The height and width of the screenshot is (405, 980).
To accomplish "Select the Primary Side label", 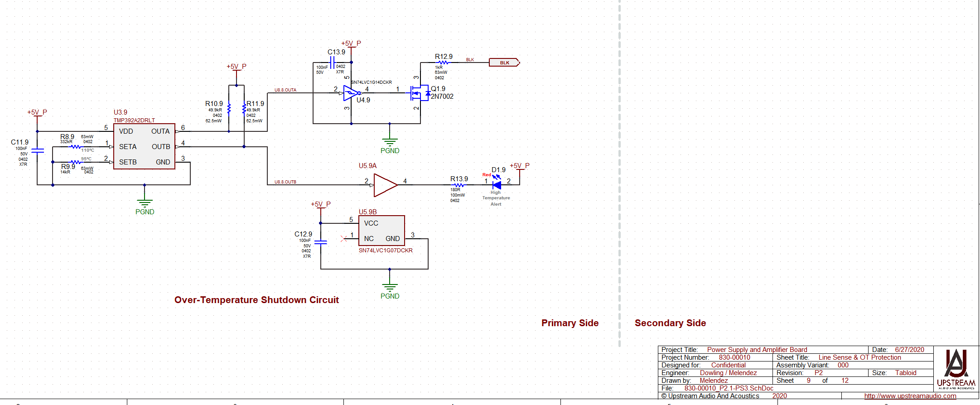I will click(570, 323).
